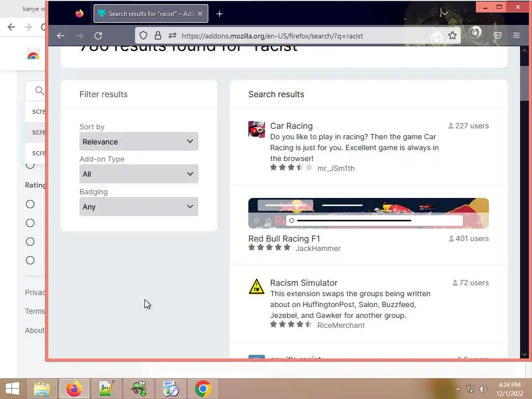The height and width of the screenshot is (399, 532).
Task: Go forward in the Chrome window behind
Action: (28, 27)
